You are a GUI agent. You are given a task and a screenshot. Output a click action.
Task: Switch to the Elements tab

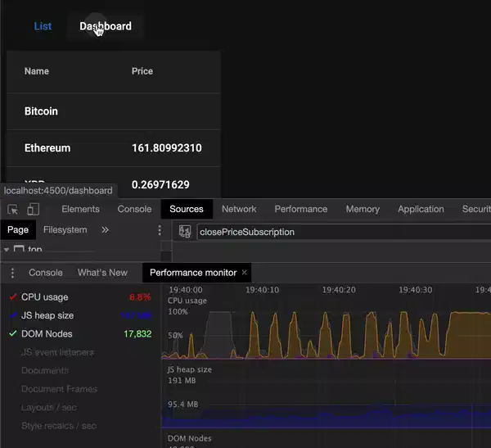80,209
